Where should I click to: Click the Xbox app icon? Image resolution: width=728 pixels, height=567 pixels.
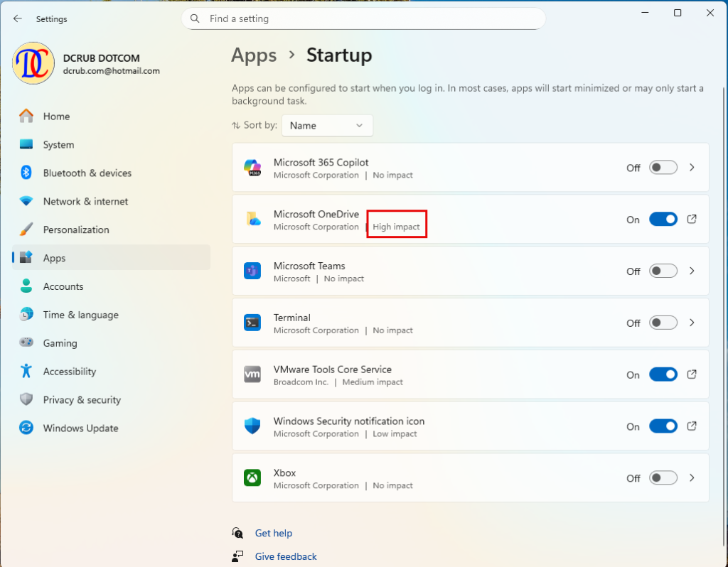[x=252, y=478]
